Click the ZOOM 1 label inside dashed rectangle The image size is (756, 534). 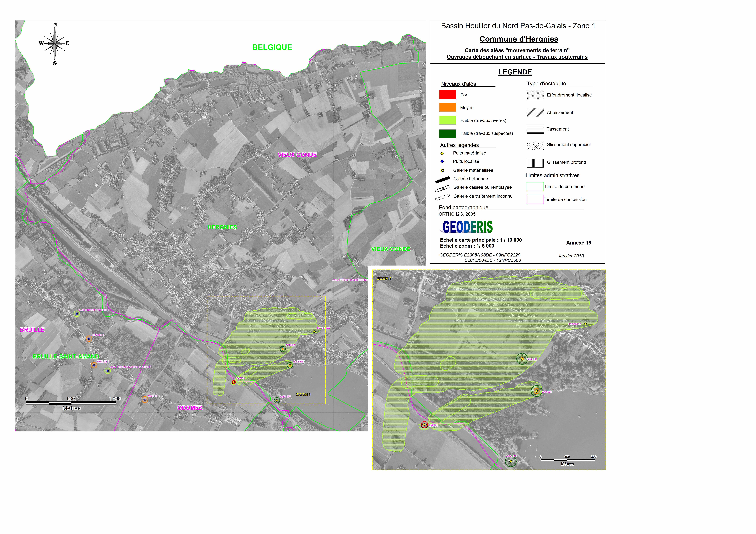pyautogui.click(x=303, y=395)
